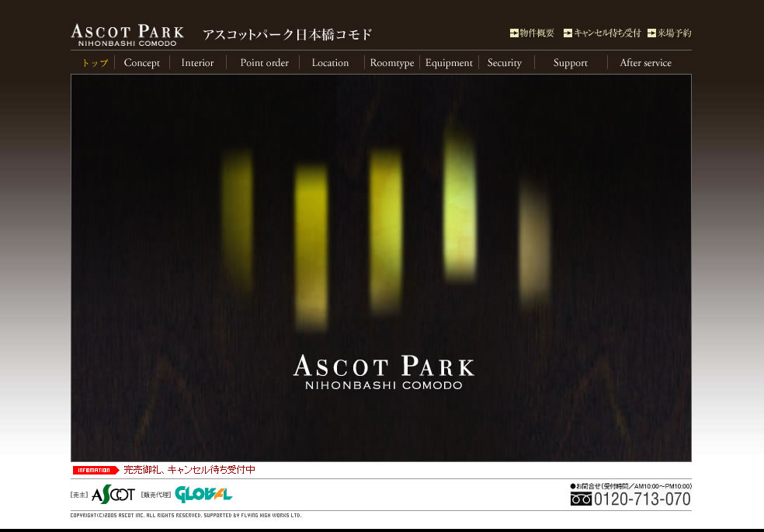Viewport: 764px width, 532px height.
Task: Select the トップ menu item
Action: pos(95,63)
